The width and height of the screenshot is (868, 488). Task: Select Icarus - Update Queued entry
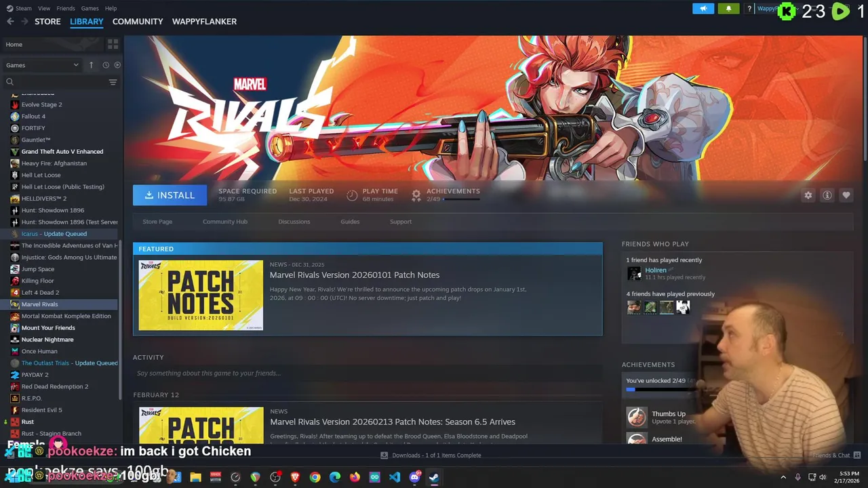54,234
